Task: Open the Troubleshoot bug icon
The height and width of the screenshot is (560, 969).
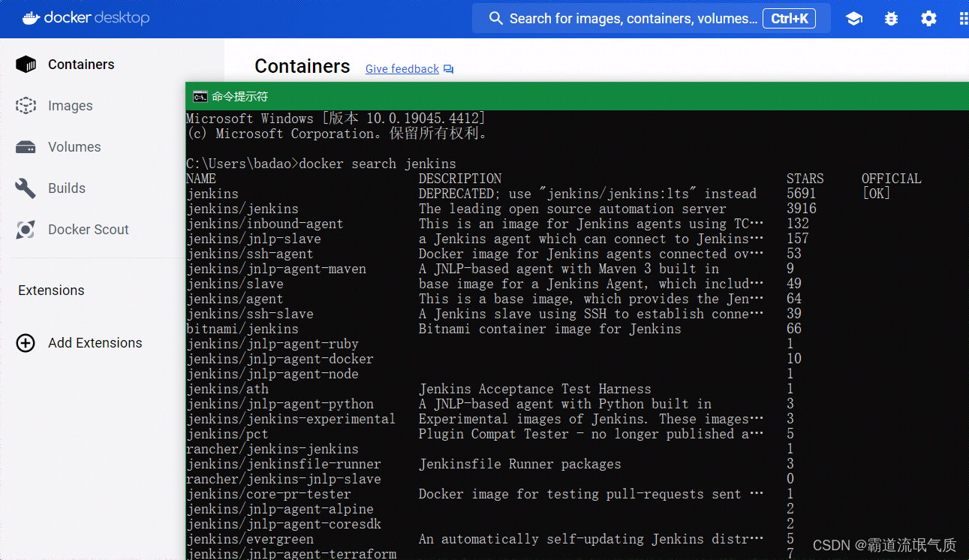Action: coord(891,19)
